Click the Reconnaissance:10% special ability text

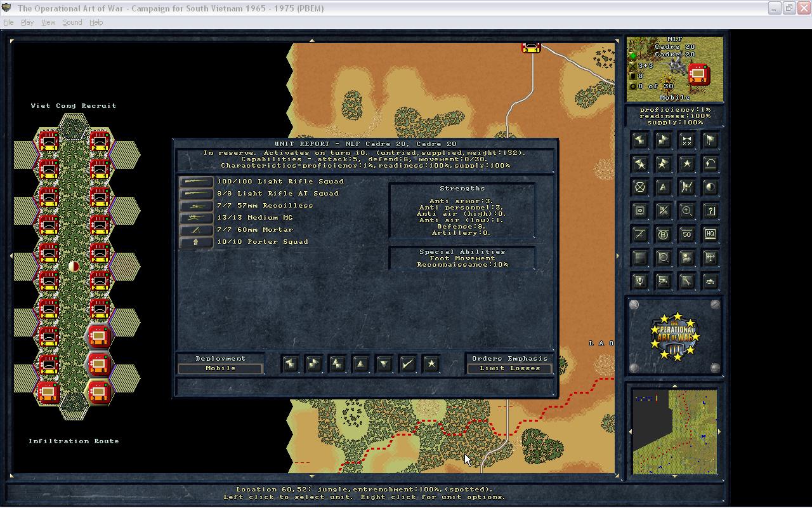[x=462, y=265]
